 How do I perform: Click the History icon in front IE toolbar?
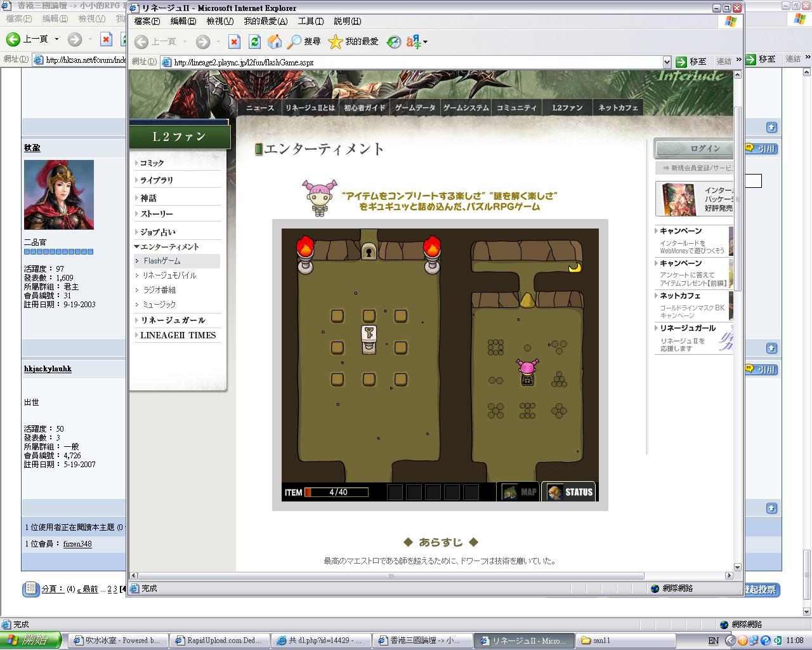394,42
